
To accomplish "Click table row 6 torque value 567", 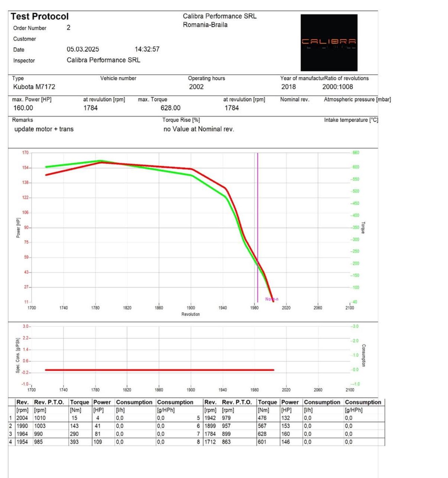I will coord(262,426).
